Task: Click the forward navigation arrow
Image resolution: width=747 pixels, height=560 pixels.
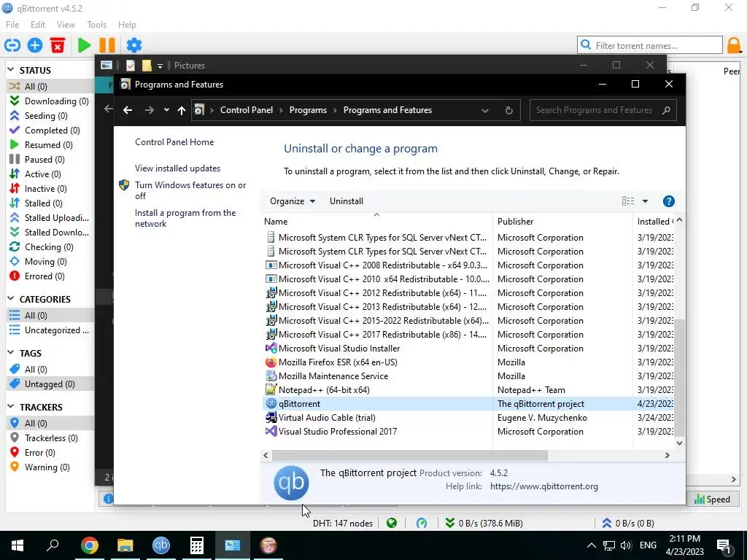Action: click(150, 111)
